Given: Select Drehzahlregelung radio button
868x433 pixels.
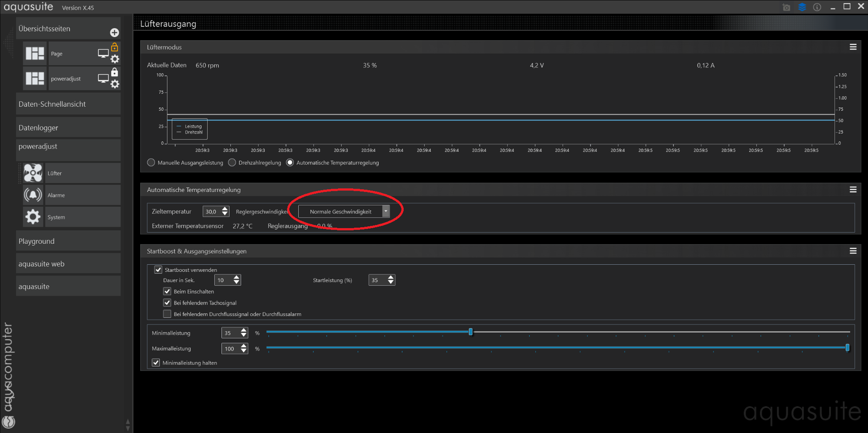Looking at the screenshot, I should coord(232,162).
